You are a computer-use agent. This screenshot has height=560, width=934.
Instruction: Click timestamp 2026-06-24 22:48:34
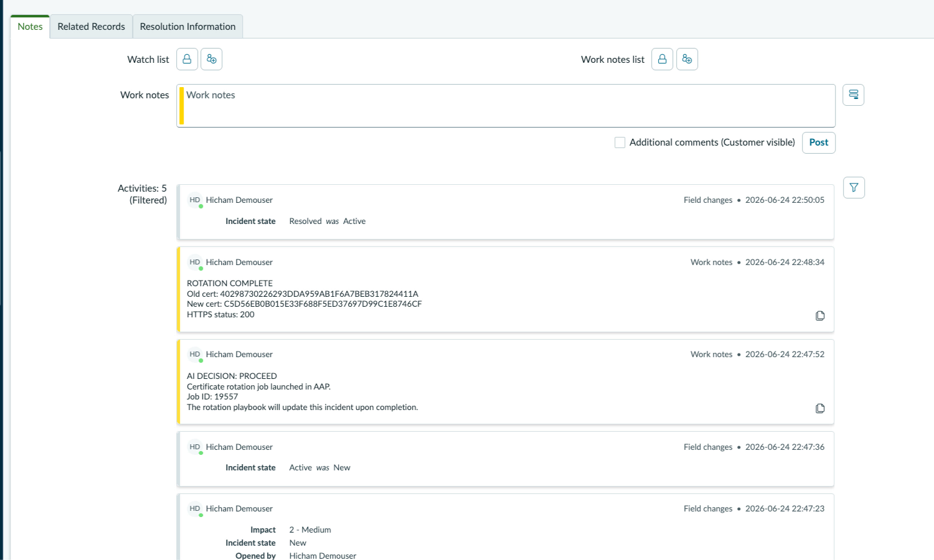pyautogui.click(x=785, y=263)
